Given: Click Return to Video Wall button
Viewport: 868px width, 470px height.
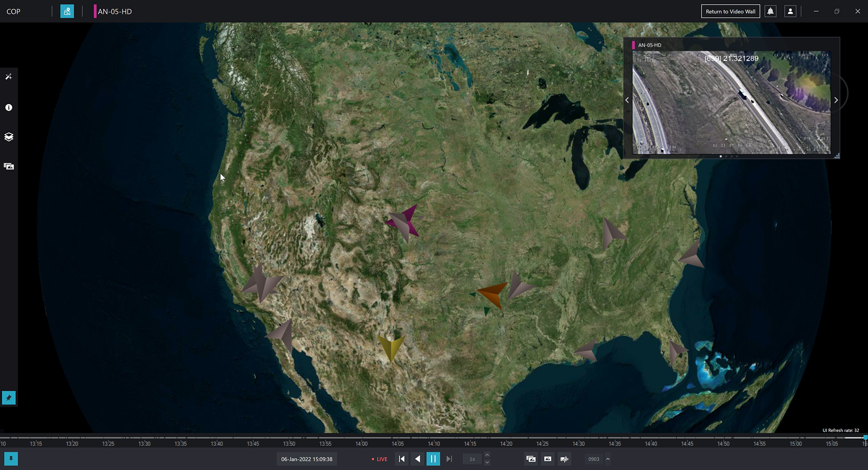Looking at the screenshot, I should [731, 11].
